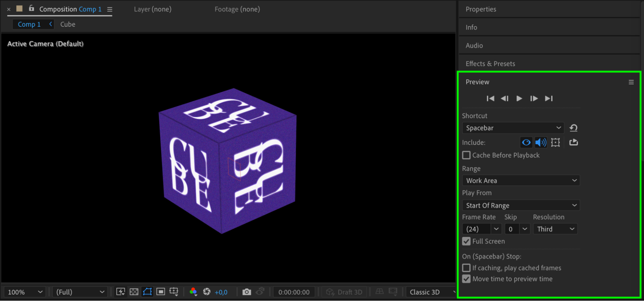
Task: Open the Effects & Presets panel
Action: tap(490, 64)
